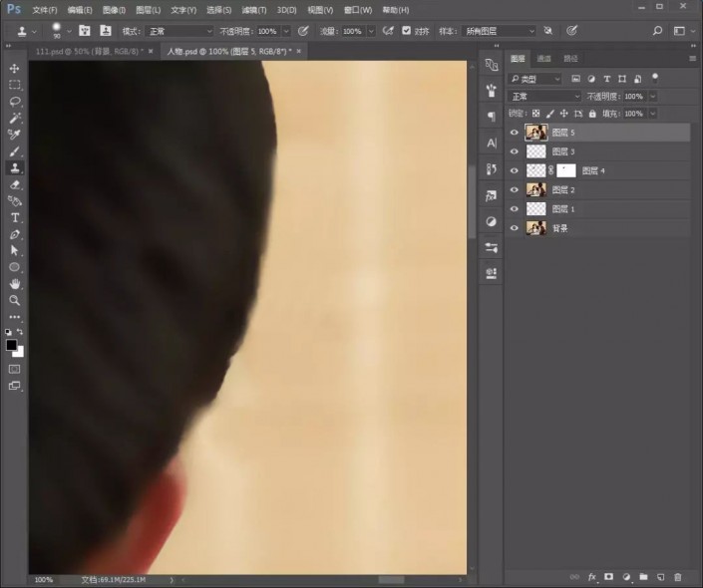Select the Ellipse shape tool

click(14, 267)
